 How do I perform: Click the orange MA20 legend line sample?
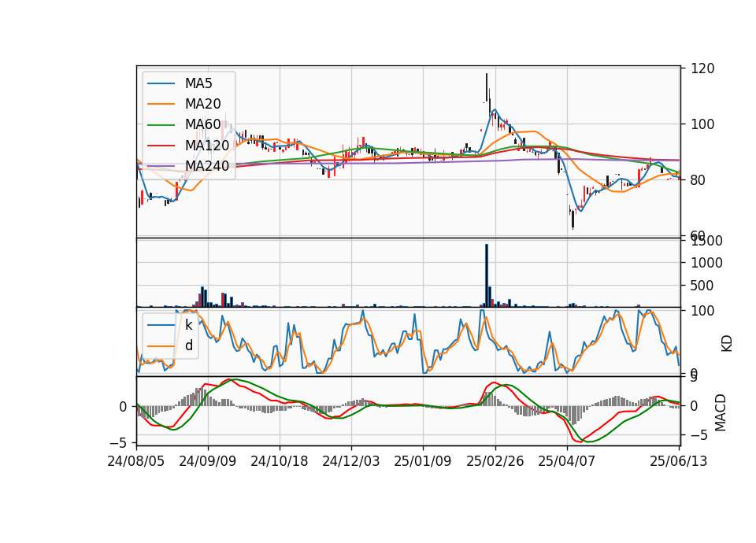[x=161, y=104]
